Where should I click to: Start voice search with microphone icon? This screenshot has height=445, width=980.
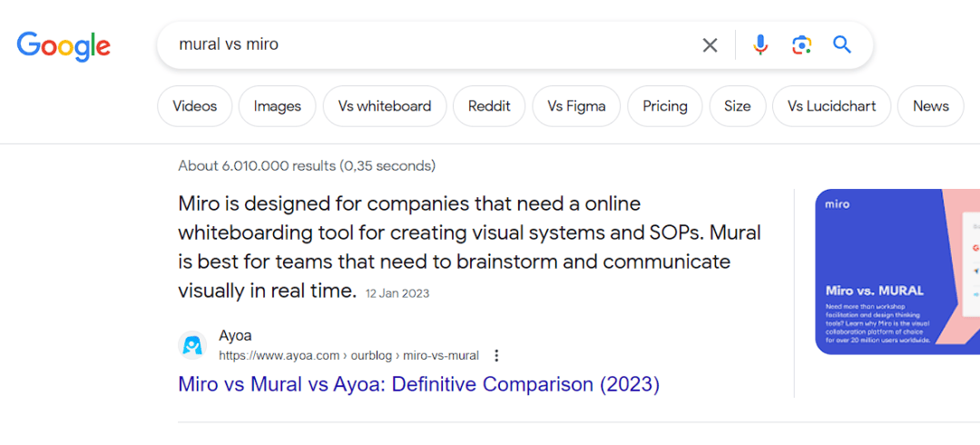tap(760, 45)
